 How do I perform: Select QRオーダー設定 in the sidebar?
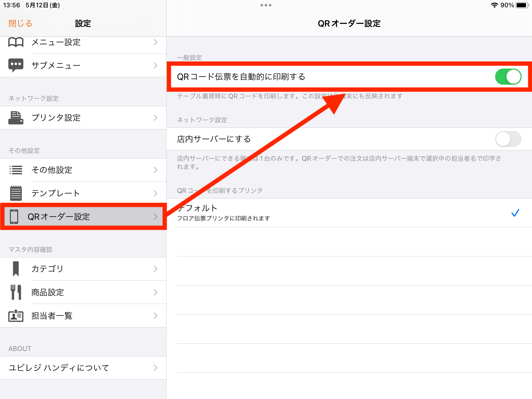click(83, 216)
